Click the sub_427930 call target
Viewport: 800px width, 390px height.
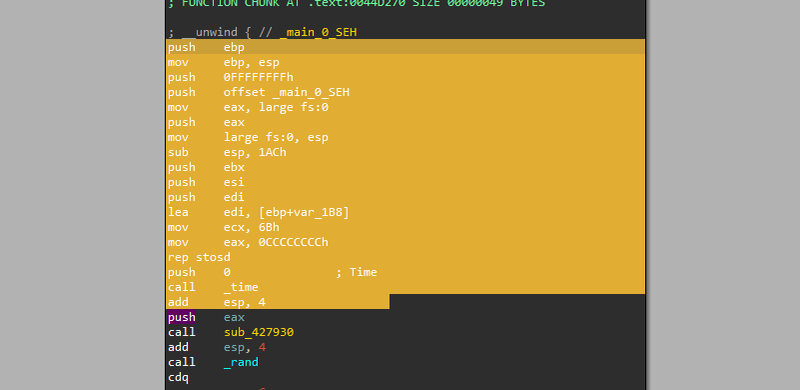259,332
